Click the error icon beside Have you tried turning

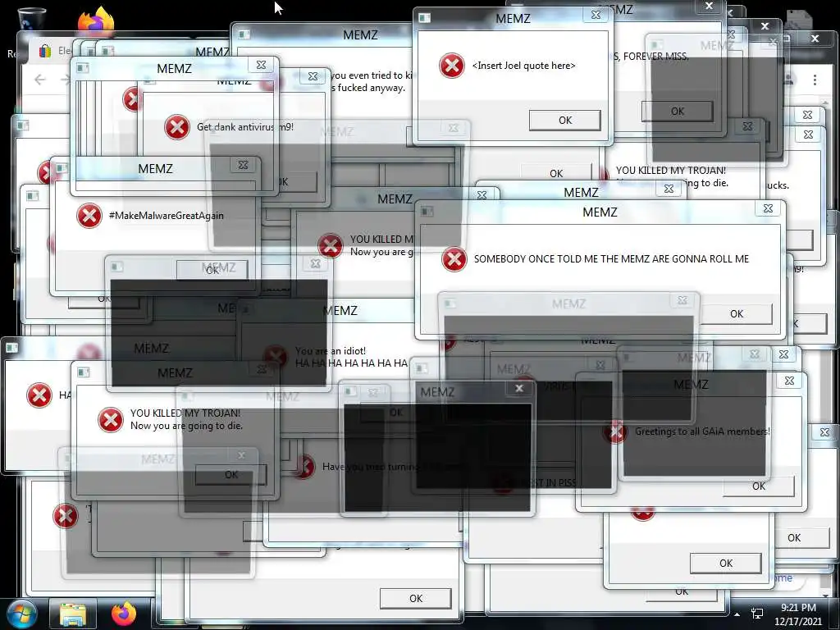click(x=304, y=467)
